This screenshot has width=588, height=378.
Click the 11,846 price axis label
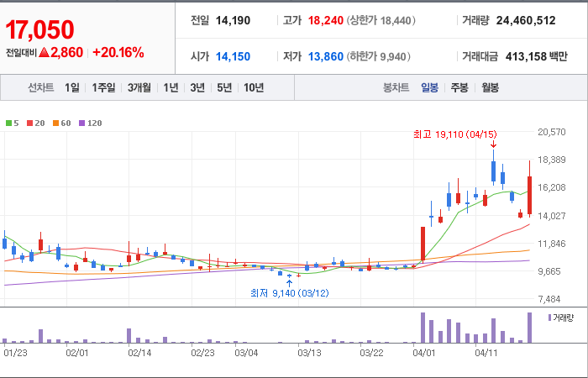pyautogui.click(x=552, y=244)
